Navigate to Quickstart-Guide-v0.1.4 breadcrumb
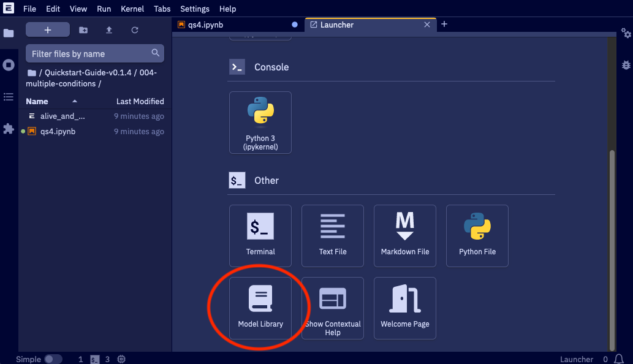The image size is (633, 364). [88, 73]
